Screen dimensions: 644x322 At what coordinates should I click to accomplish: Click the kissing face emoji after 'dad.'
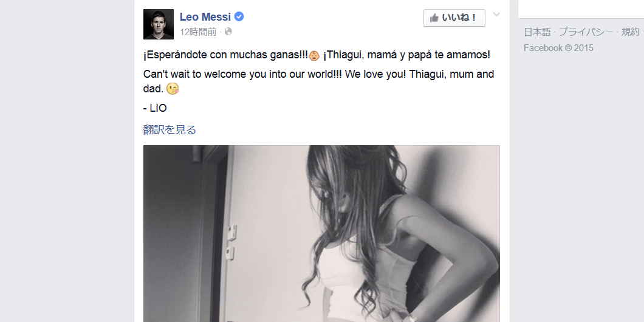pyautogui.click(x=173, y=88)
